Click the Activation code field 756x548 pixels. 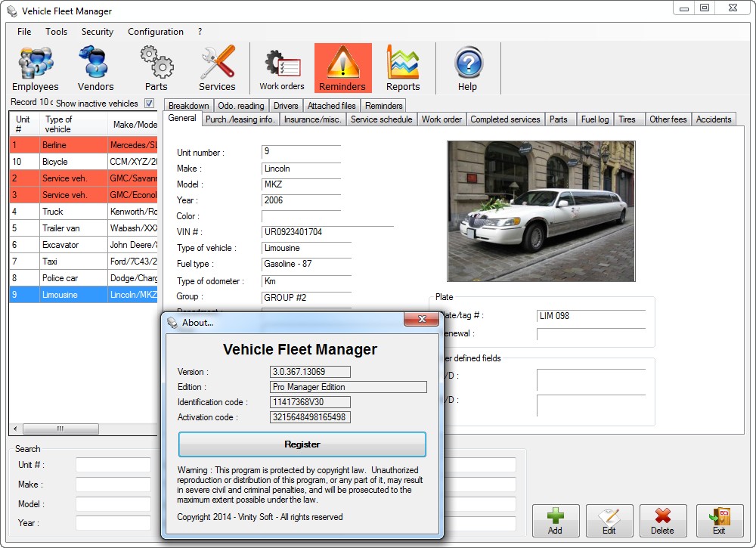[310, 417]
